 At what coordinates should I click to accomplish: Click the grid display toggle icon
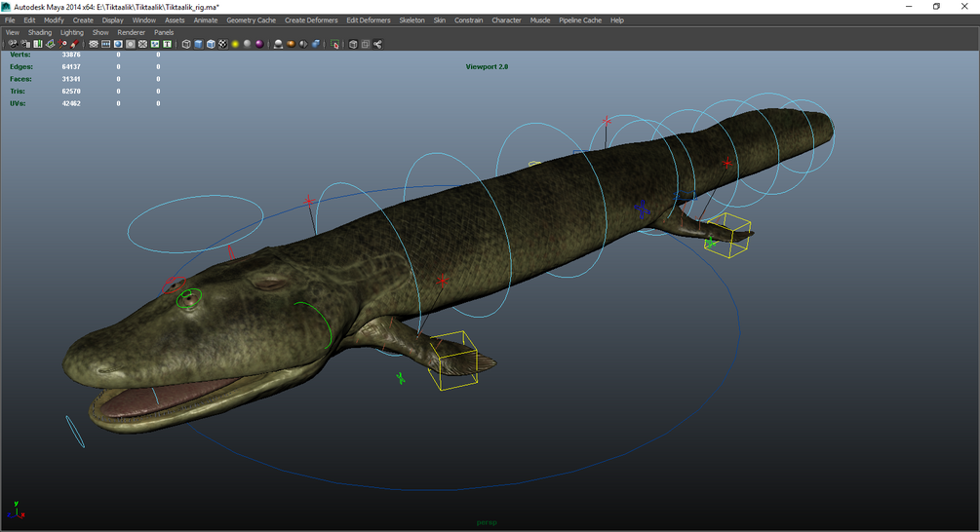click(94, 45)
